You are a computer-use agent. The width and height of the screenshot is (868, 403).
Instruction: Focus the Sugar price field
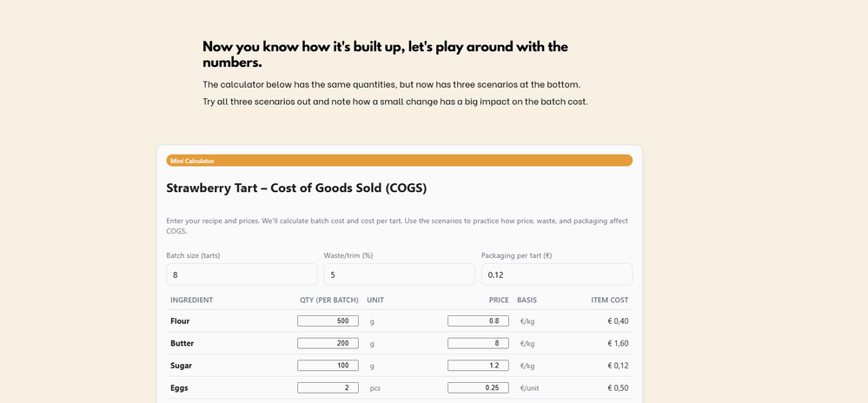coord(478,366)
